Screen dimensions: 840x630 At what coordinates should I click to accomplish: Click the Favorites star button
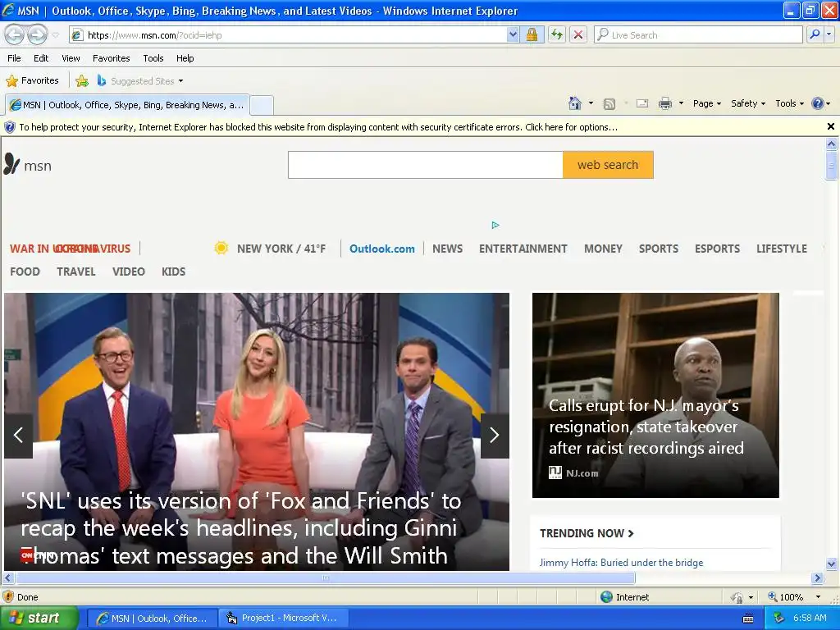32,80
